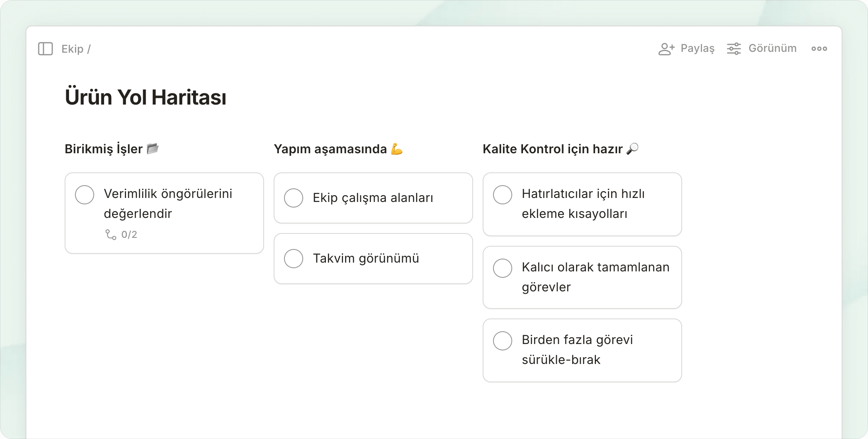Open the Görünüm view options

772,48
